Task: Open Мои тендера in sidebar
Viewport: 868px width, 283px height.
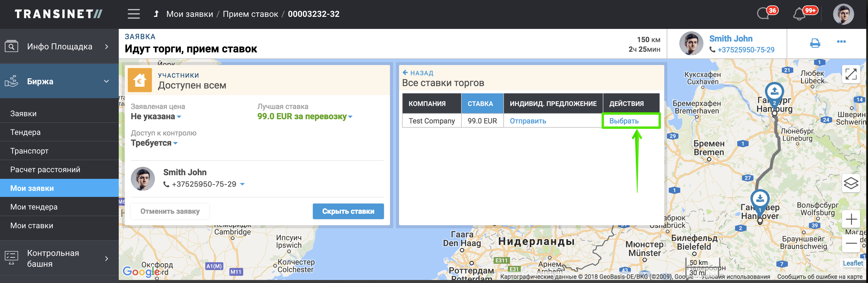Action: click(x=34, y=207)
